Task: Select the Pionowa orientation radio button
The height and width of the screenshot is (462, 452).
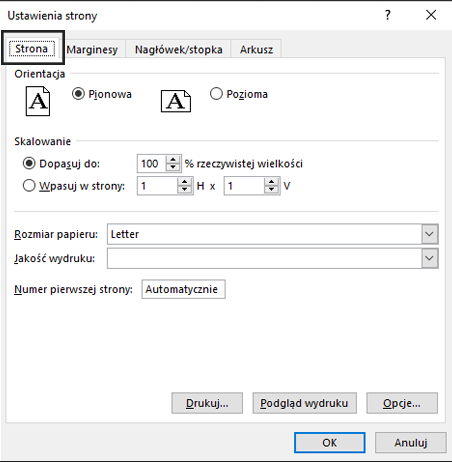Action: pyautogui.click(x=78, y=94)
